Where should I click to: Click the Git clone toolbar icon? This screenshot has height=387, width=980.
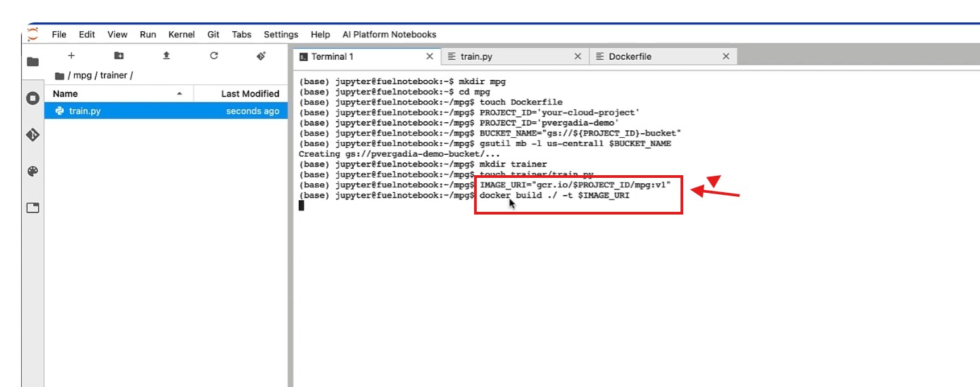pos(261,56)
